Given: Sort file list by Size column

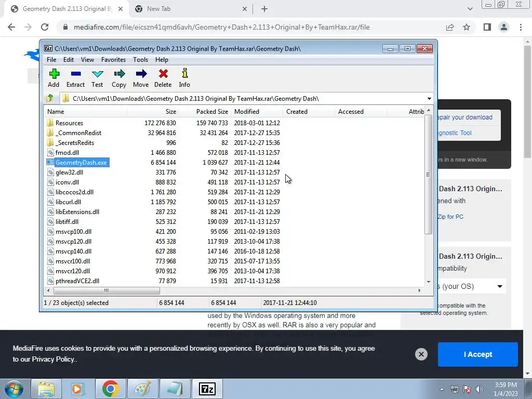Looking at the screenshot, I should click(153, 112).
